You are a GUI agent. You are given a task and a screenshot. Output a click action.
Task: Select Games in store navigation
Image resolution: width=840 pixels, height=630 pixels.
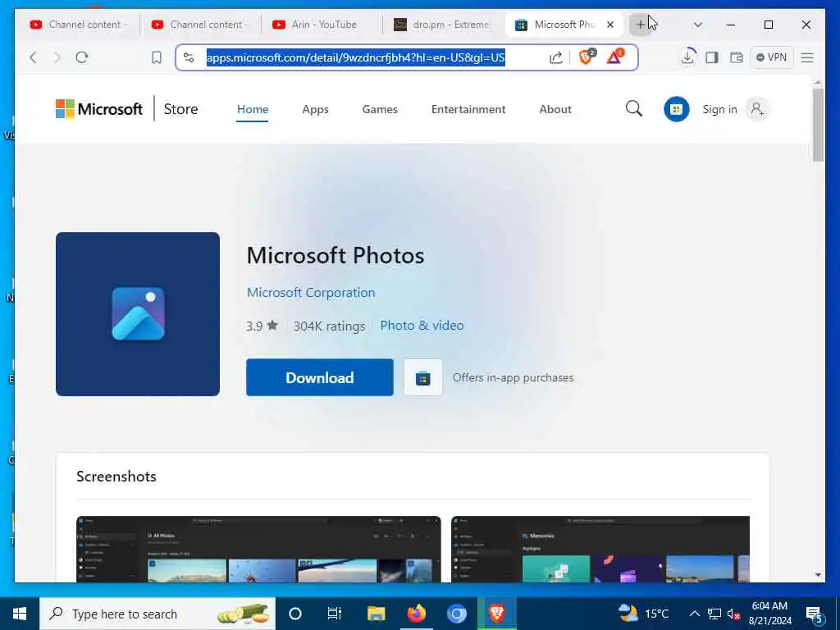tap(380, 109)
